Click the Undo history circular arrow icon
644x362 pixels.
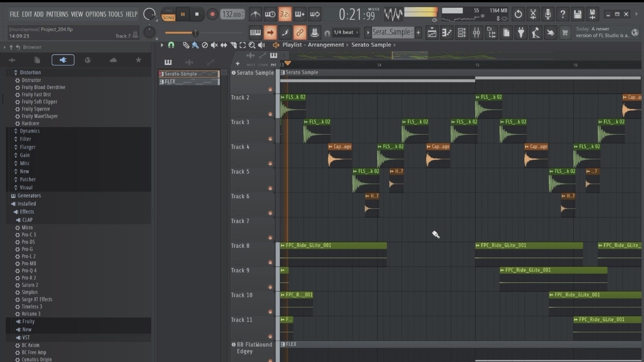click(518, 14)
